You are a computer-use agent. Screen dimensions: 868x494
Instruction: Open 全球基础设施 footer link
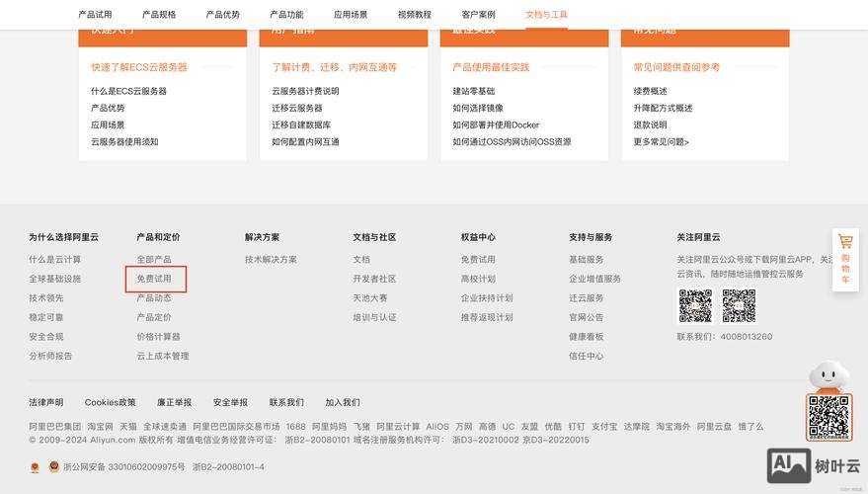pos(54,279)
